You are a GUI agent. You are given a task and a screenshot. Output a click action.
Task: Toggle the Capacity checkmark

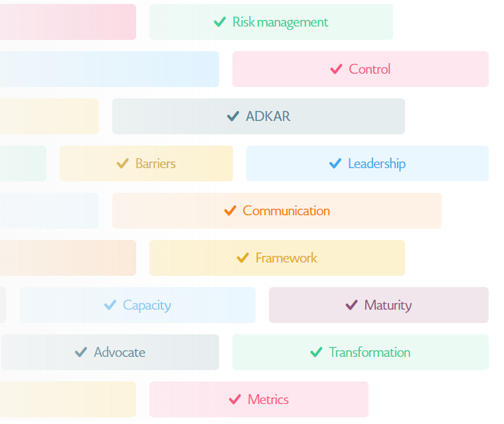[110, 305]
